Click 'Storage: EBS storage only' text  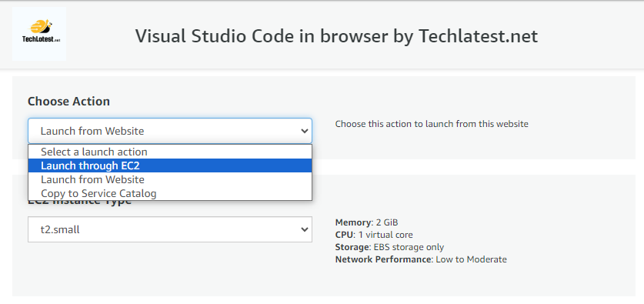(x=389, y=247)
